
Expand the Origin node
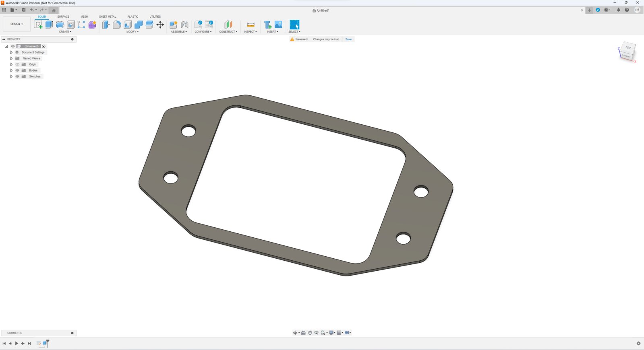pyautogui.click(x=11, y=64)
